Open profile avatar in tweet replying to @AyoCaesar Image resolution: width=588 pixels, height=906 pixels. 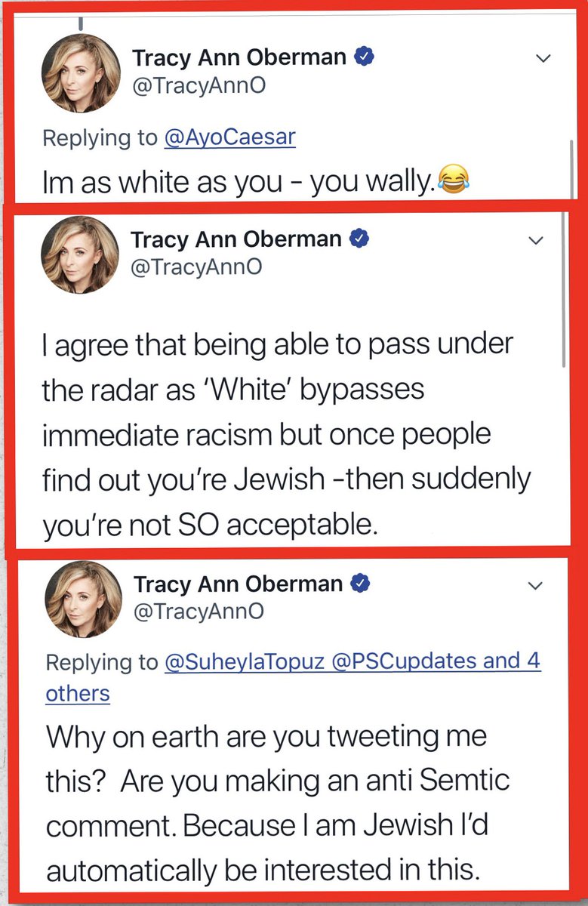pyautogui.click(x=81, y=73)
